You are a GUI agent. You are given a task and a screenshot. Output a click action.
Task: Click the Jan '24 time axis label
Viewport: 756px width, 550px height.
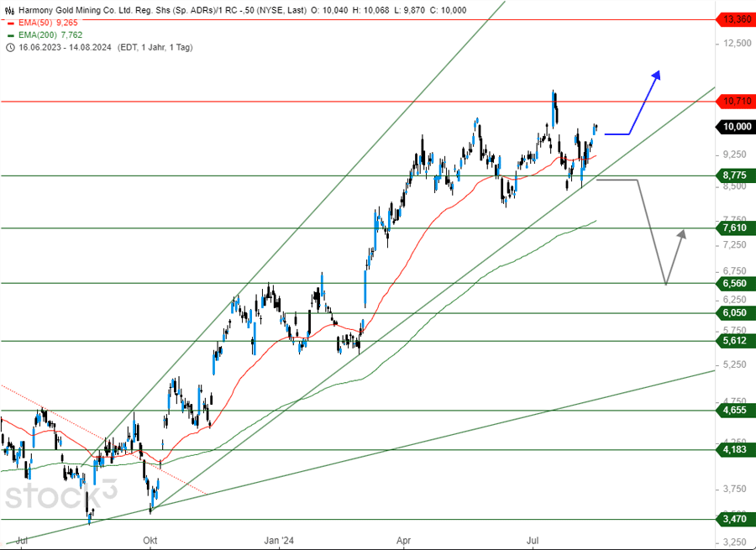click(279, 541)
